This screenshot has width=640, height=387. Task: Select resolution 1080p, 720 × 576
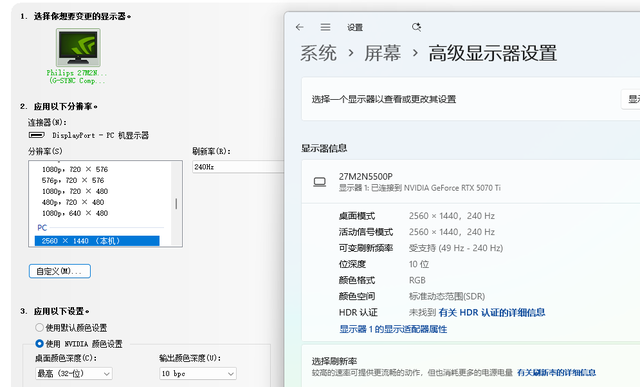click(x=75, y=169)
